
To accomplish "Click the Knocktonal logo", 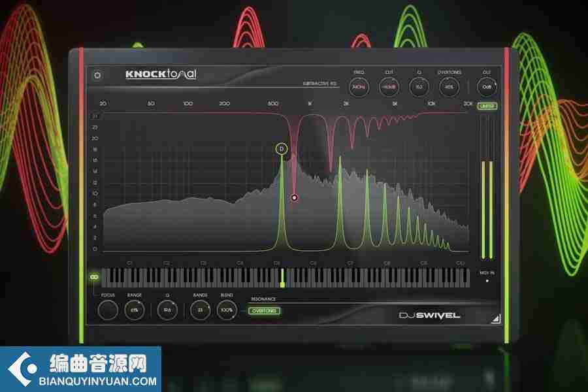I will pyautogui.click(x=161, y=74).
